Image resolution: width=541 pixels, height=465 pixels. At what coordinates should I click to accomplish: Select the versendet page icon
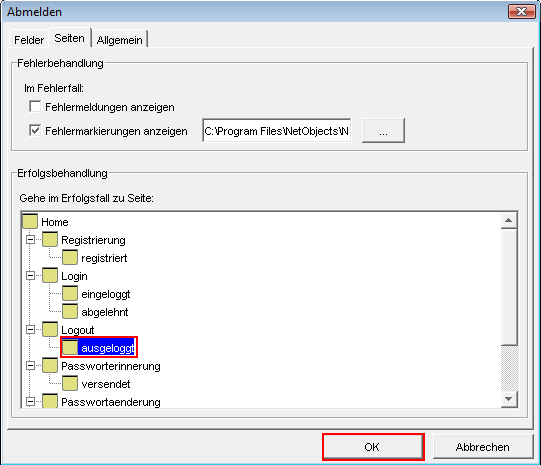[x=70, y=384]
